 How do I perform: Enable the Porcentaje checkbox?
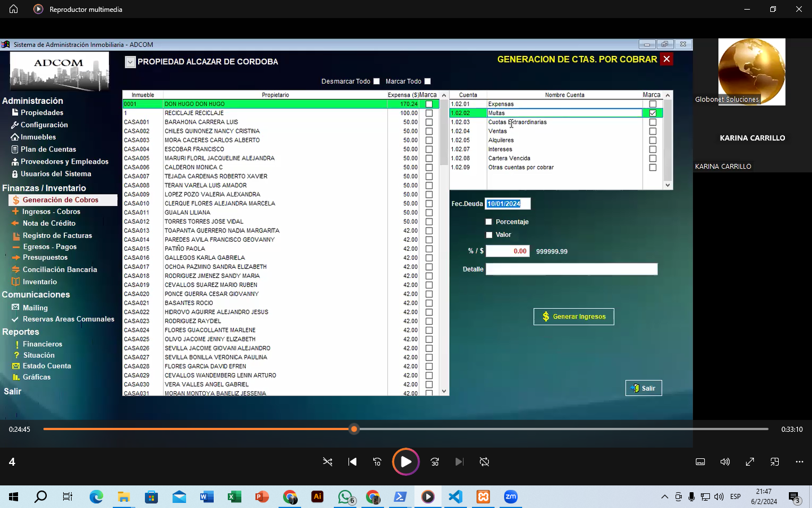(x=489, y=222)
